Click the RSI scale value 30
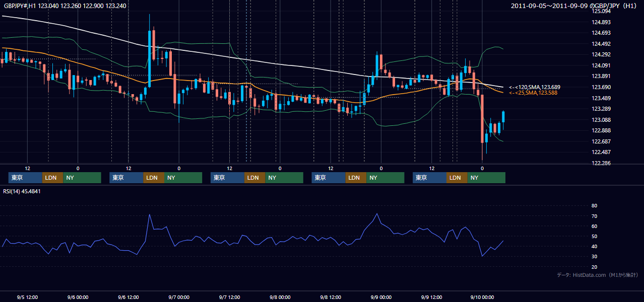Screen dimensions: 644x302 click(x=594, y=257)
